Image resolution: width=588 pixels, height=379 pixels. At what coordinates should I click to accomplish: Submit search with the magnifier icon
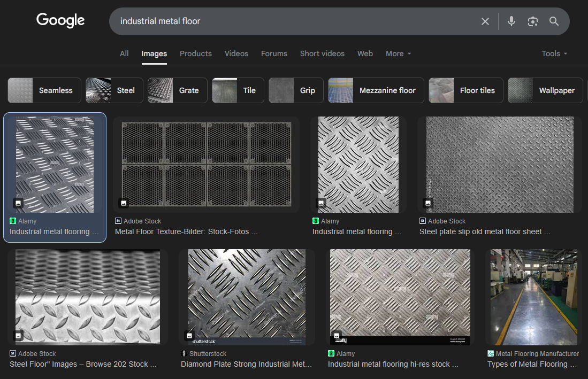pyautogui.click(x=554, y=21)
